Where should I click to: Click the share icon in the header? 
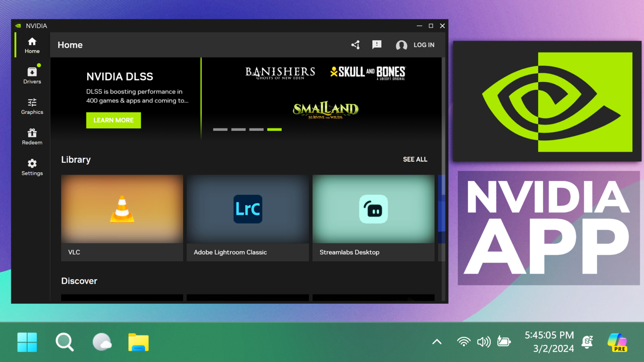(x=355, y=45)
